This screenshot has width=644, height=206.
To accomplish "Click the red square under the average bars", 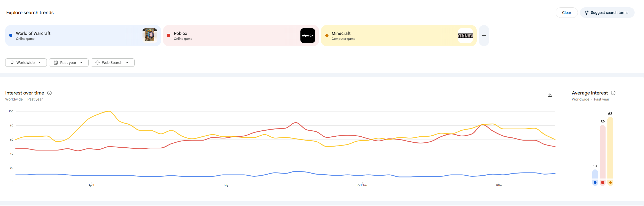I will click(603, 182).
